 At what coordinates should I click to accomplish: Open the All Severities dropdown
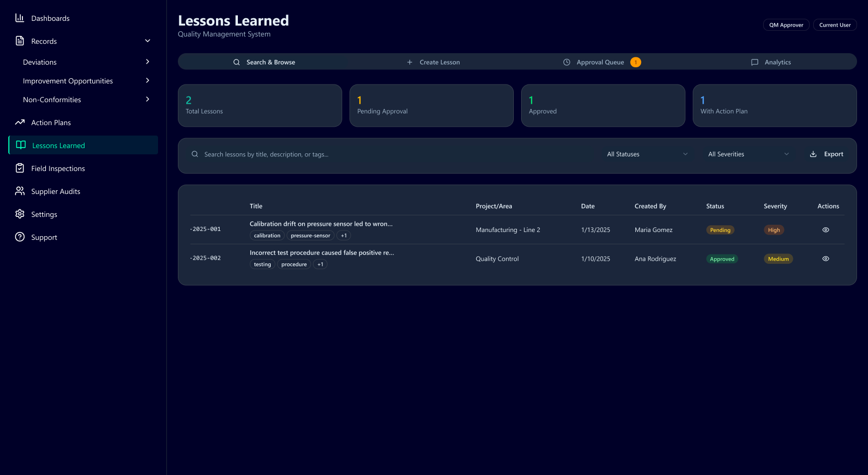(x=749, y=154)
